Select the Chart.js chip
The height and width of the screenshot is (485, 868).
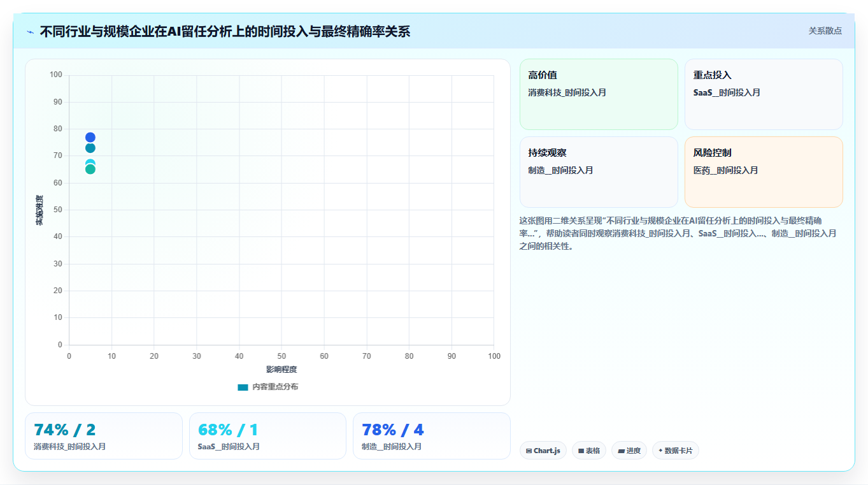[x=543, y=451]
